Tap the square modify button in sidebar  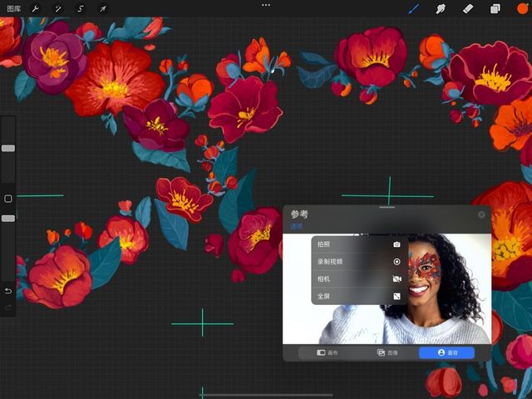click(8, 199)
